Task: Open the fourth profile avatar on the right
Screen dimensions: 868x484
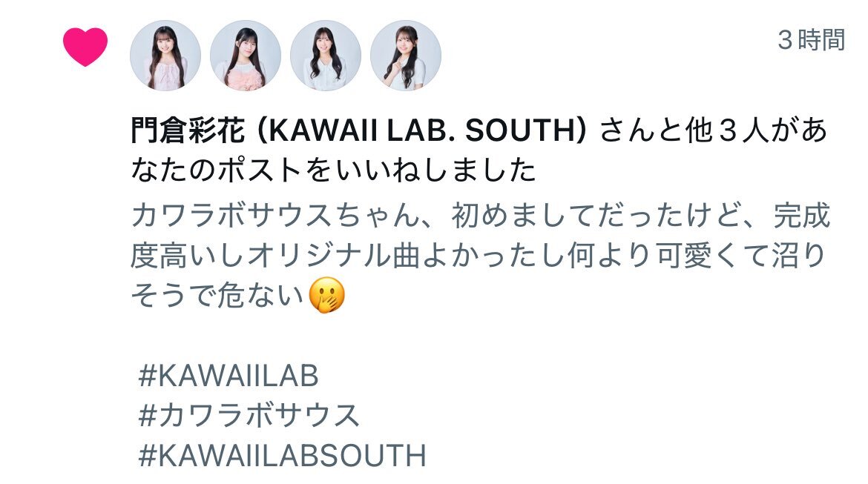Action: [x=406, y=56]
